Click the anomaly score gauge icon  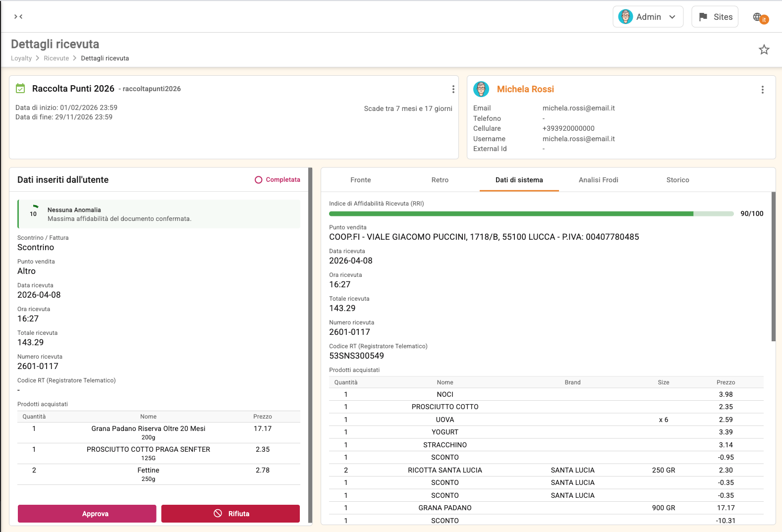(x=33, y=211)
